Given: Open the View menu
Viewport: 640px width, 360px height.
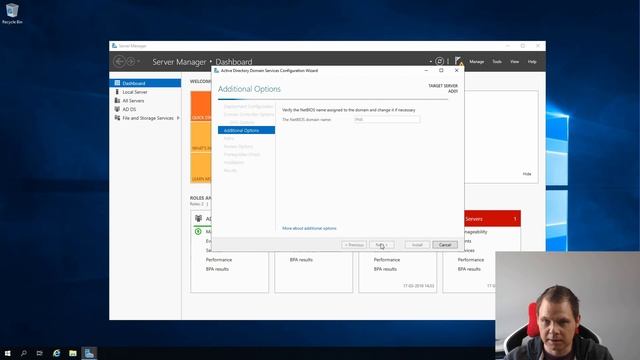Looking at the screenshot, I should [x=514, y=62].
